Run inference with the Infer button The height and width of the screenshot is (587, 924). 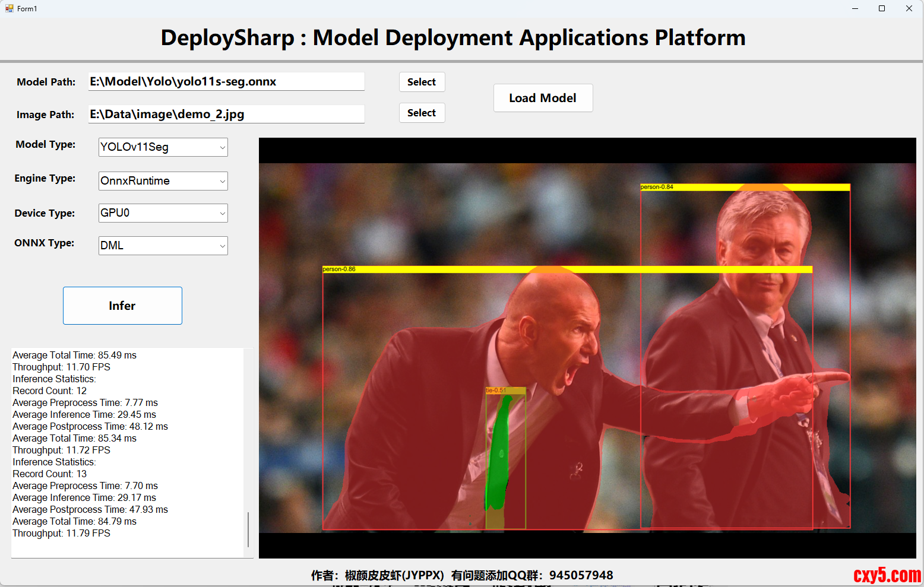[122, 306]
